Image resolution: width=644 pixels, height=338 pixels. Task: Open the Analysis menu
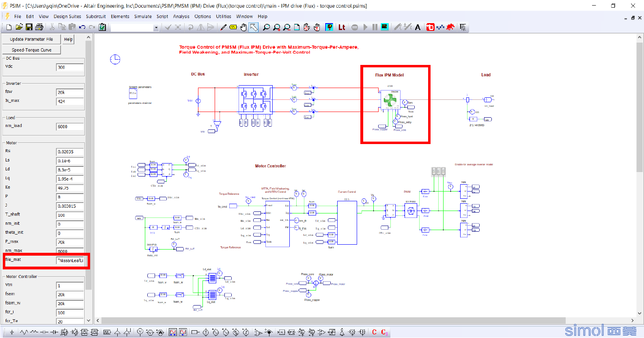tap(181, 17)
